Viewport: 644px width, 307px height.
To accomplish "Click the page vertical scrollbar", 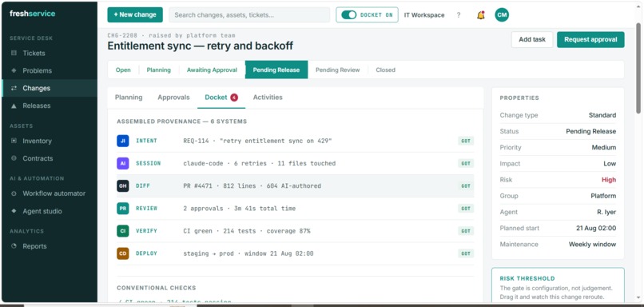I will [x=638, y=68].
